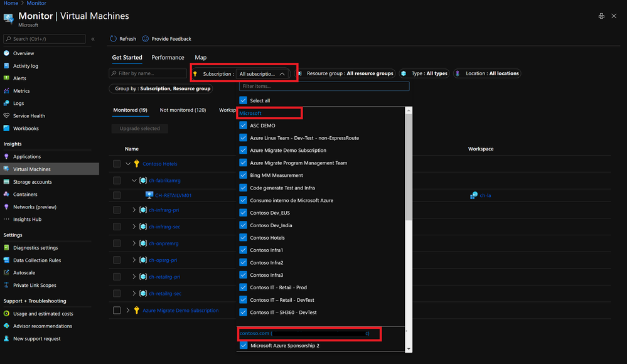Check the Contoso Hotels row checkbox
Image resolution: width=627 pixels, height=364 pixels.
[x=117, y=164]
